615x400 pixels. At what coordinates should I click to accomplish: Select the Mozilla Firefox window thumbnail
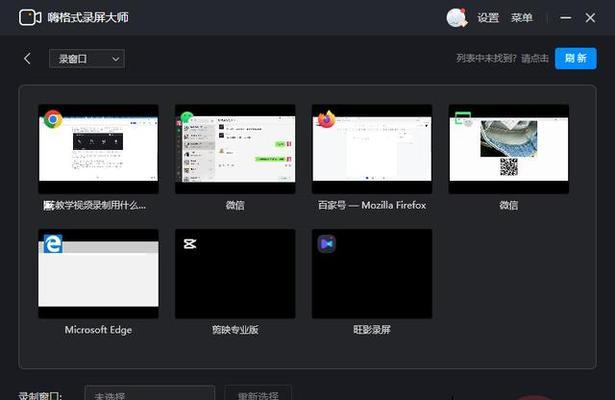372,149
